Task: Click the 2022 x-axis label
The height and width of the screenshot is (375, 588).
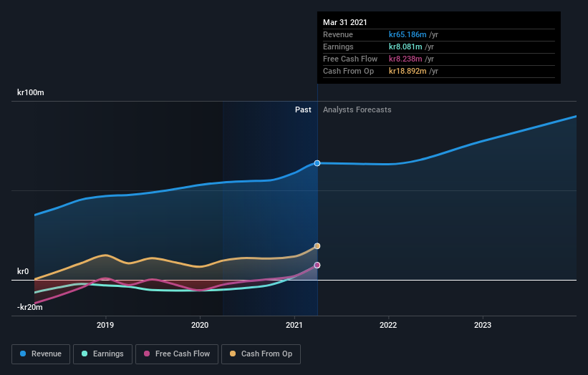Action: click(x=388, y=325)
